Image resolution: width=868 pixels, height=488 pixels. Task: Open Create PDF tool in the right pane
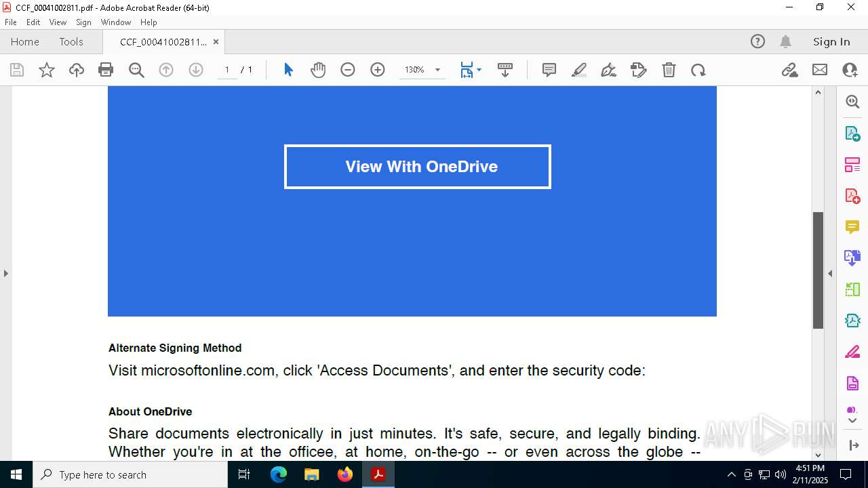tap(852, 196)
